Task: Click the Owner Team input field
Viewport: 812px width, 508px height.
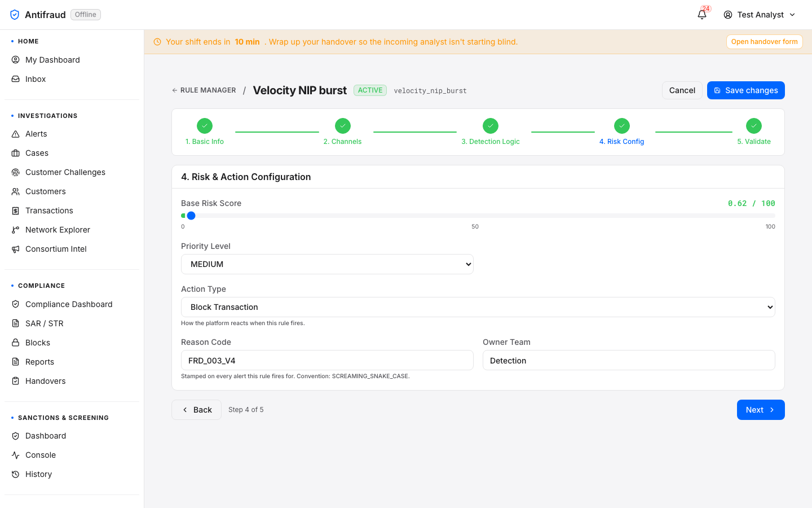Action: pyautogui.click(x=629, y=360)
